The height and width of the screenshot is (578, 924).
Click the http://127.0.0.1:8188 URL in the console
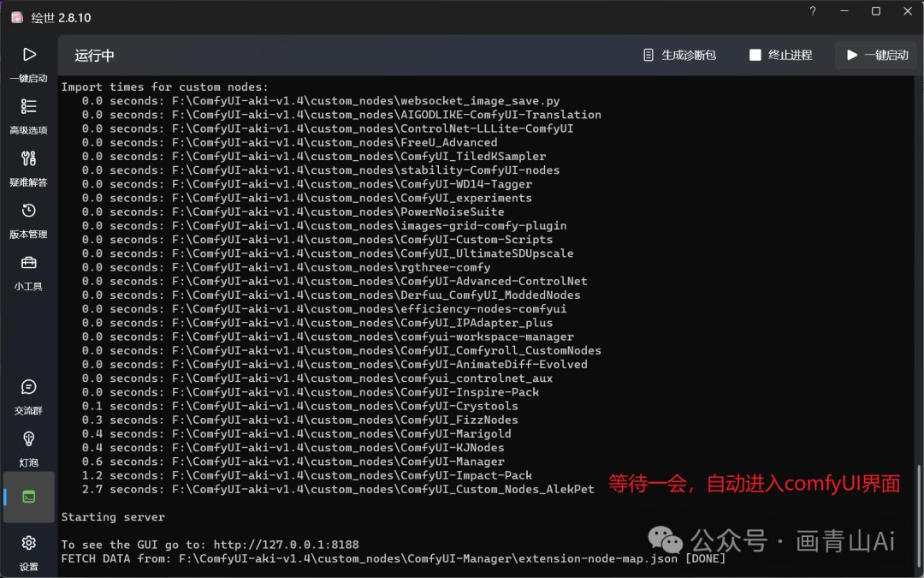coord(286,545)
